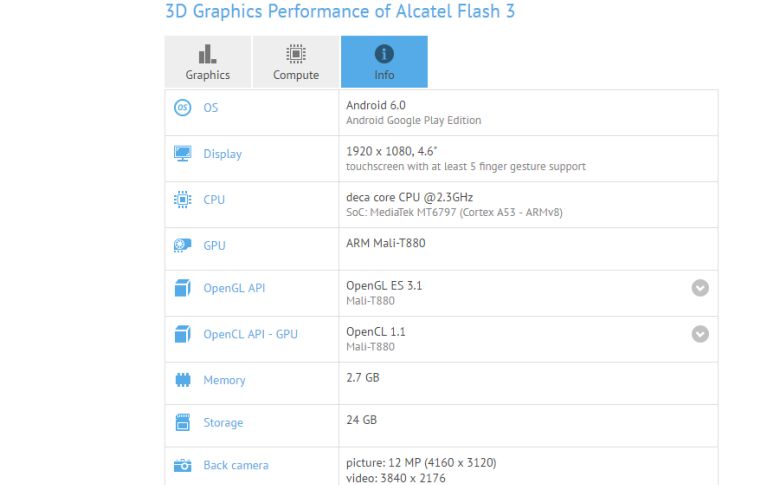Click the OS row icon

point(183,107)
